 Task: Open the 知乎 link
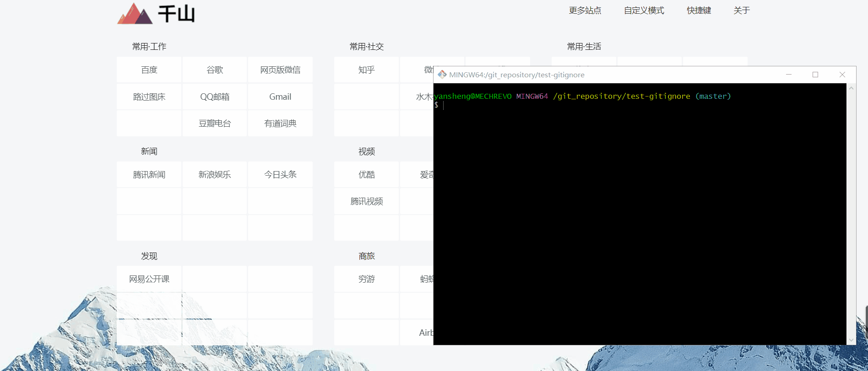click(x=366, y=70)
